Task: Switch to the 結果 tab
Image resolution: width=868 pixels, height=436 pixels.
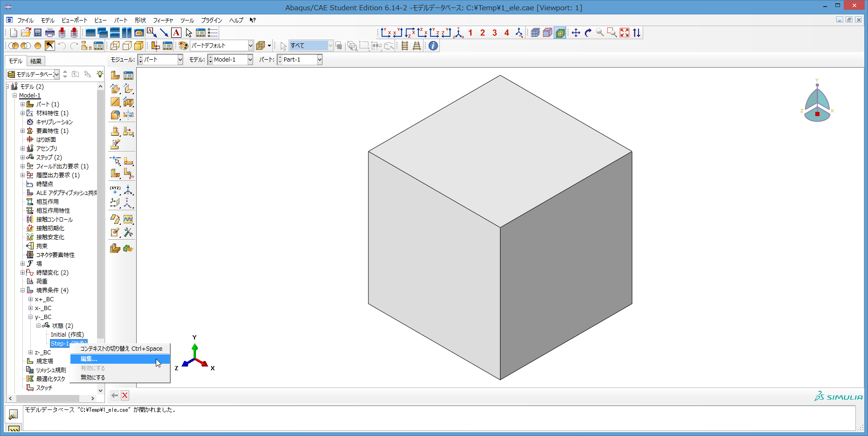Action: pos(36,61)
